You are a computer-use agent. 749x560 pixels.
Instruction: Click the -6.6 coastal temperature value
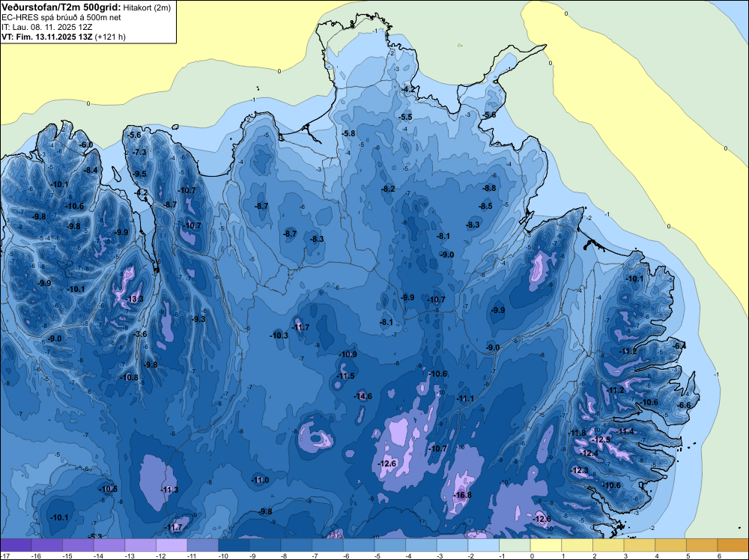pos(685,405)
